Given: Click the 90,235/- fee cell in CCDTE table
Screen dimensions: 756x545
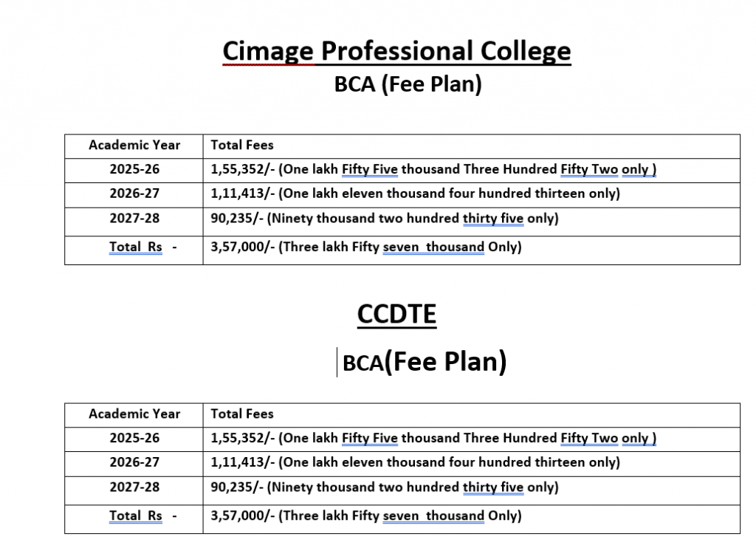Looking at the screenshot, I should pyautogui.click(x=384, y=487).
